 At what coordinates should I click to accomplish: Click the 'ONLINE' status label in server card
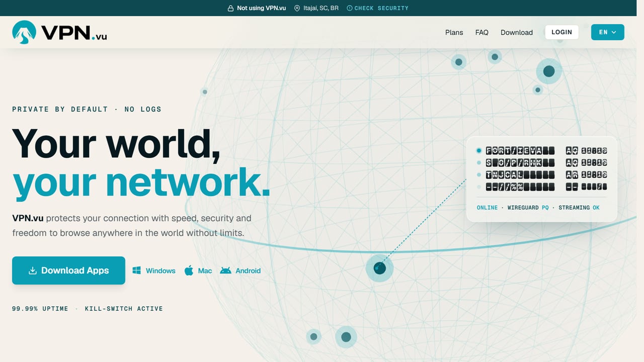coord(487,208)
